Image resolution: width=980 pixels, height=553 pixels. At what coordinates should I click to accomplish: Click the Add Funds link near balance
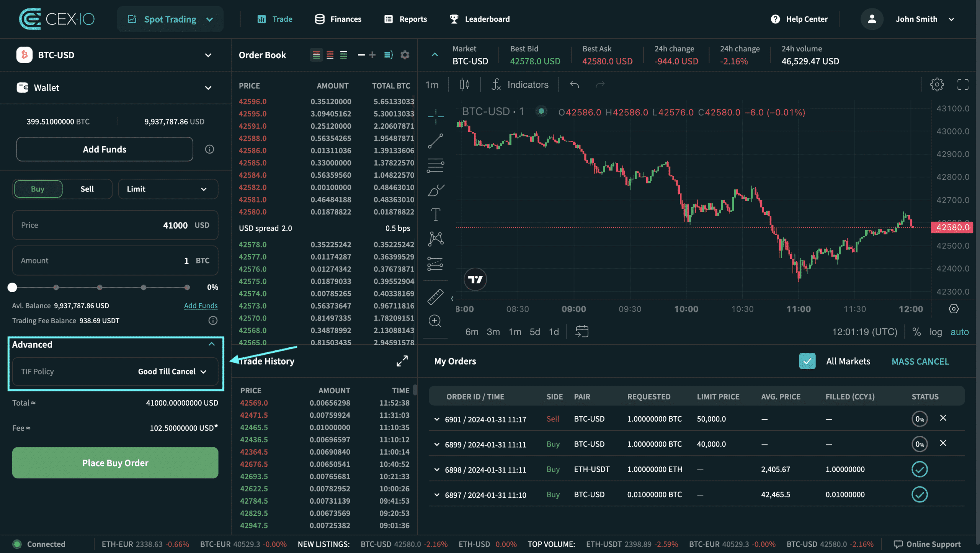pos(201,306)
